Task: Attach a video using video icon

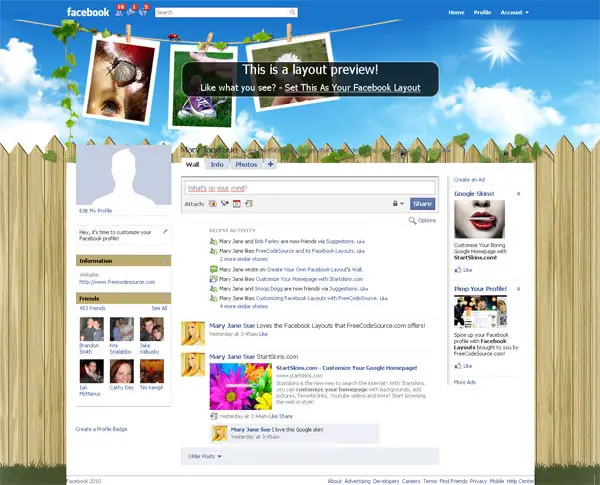Action: tap(225, 204)
